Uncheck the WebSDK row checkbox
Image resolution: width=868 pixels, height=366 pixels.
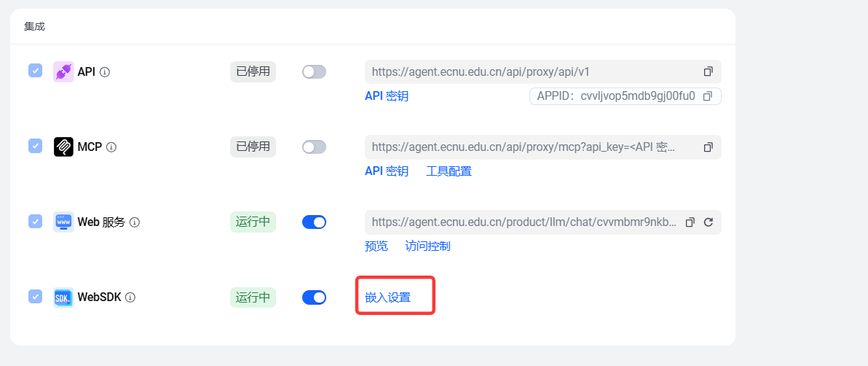35,296
